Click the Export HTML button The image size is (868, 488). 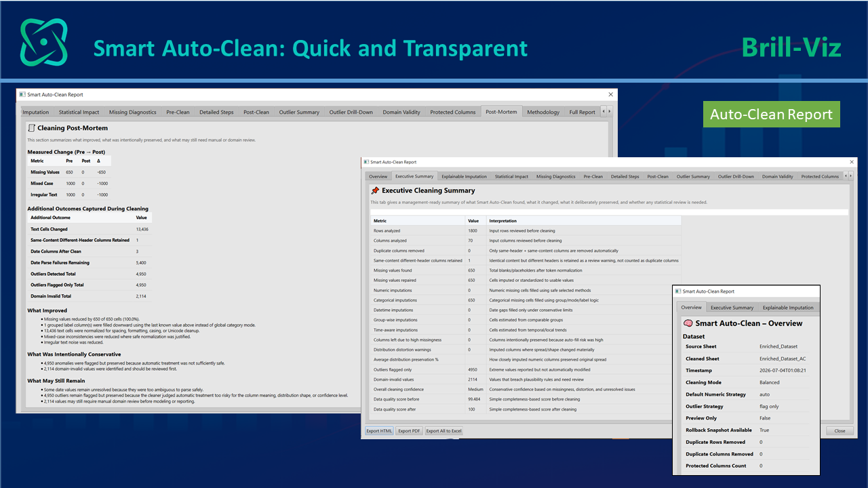(x=379, y=431)
